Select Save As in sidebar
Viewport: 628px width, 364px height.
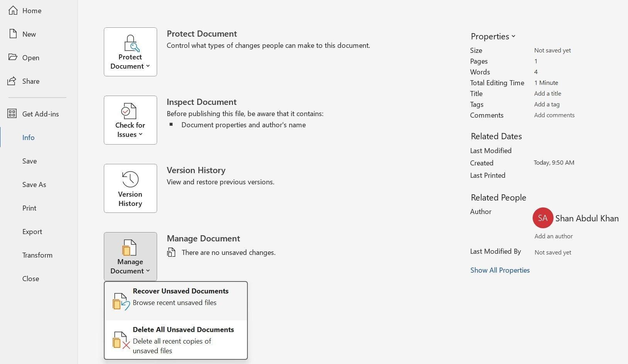click(x=34, y=184)
